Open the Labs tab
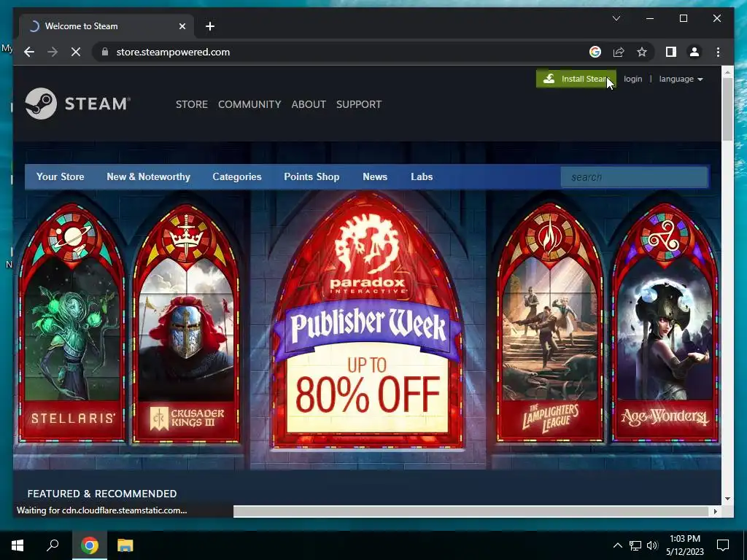The height and width of the screenshot is (560, 747). (x=422, y=176)
